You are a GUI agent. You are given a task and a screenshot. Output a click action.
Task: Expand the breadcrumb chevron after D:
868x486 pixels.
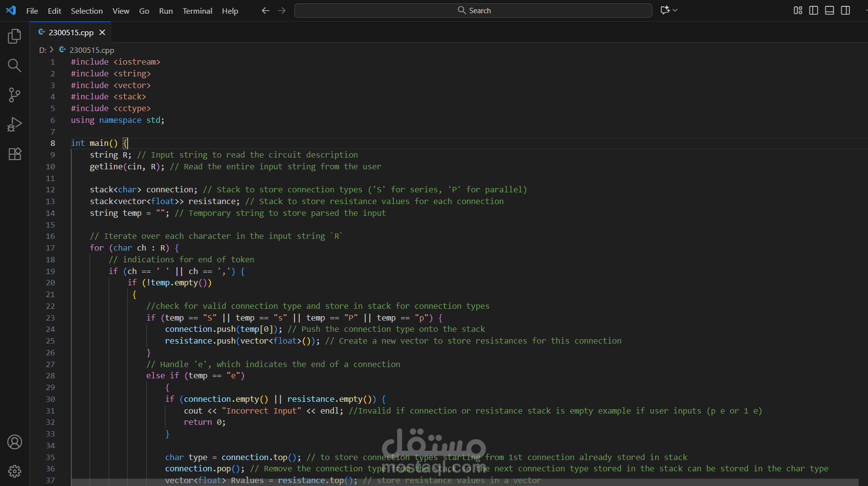click(x=51, y=49)
